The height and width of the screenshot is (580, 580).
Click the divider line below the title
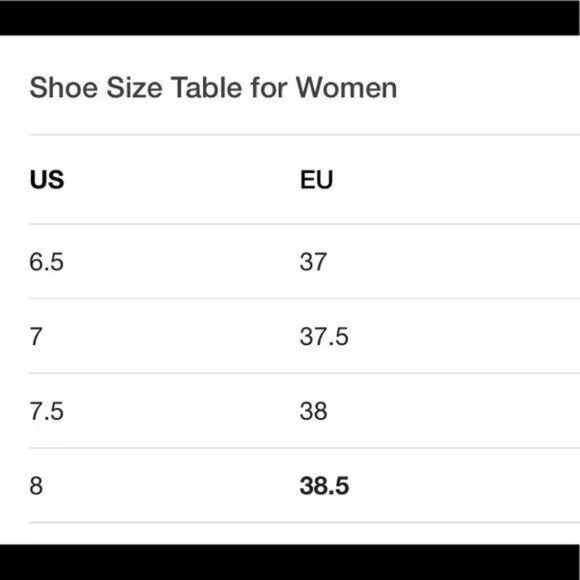pos(304,135)
